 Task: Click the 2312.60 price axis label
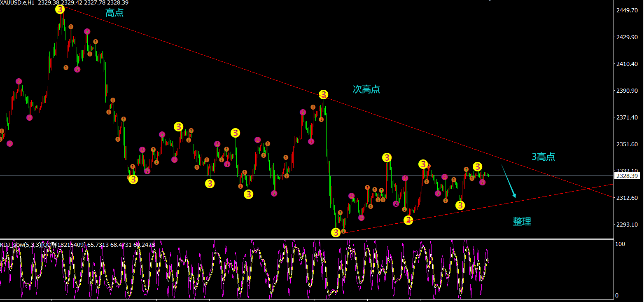coord(628,198)
